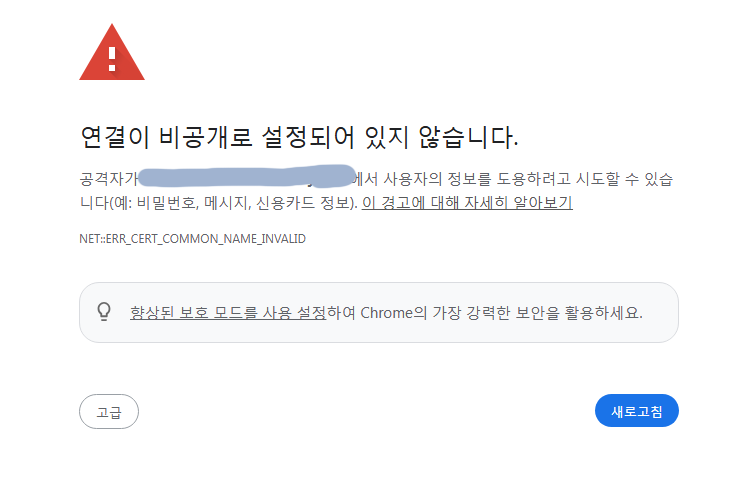755x493 pixels.
Task: Click the 시도할 수 있습 text ending the first line
Action: point(625,179)
